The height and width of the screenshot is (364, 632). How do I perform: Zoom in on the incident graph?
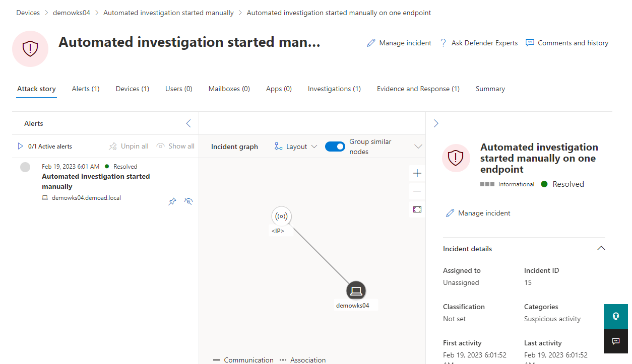pos(417,173)
